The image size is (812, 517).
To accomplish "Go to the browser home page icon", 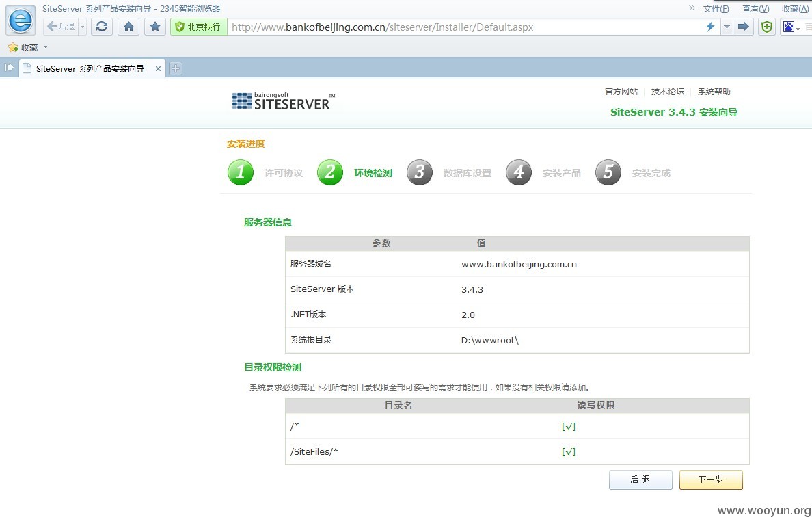I will tap(128, 27).
